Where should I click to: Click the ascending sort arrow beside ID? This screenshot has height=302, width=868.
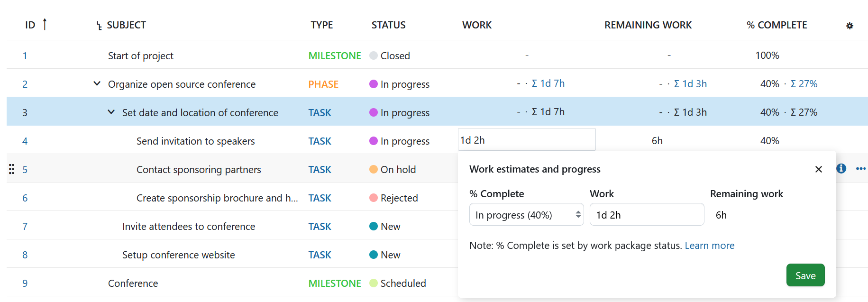(45, 24)
